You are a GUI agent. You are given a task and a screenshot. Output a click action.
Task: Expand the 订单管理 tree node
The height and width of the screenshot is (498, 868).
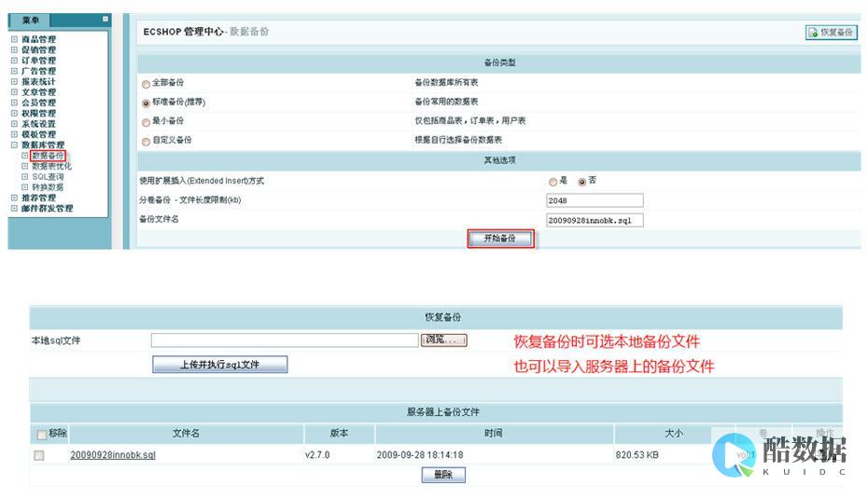tap(14, 61)
